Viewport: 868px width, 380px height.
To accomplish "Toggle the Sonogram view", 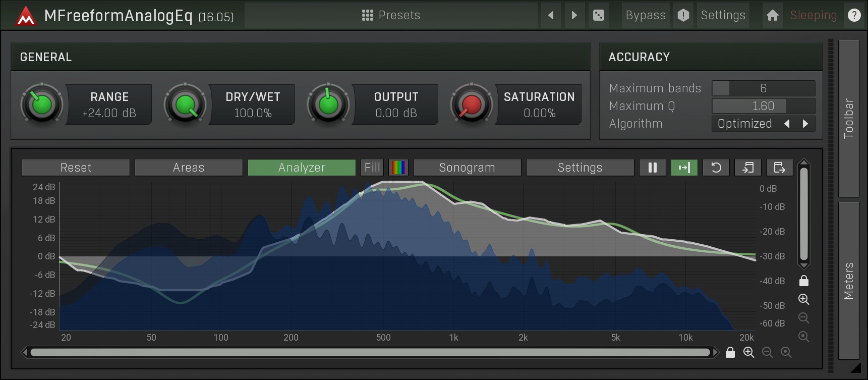I will (x=467, y=168).
